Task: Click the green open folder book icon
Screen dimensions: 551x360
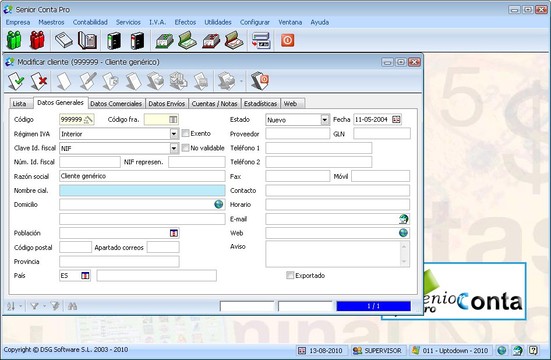Action: (x=187, y=40)
